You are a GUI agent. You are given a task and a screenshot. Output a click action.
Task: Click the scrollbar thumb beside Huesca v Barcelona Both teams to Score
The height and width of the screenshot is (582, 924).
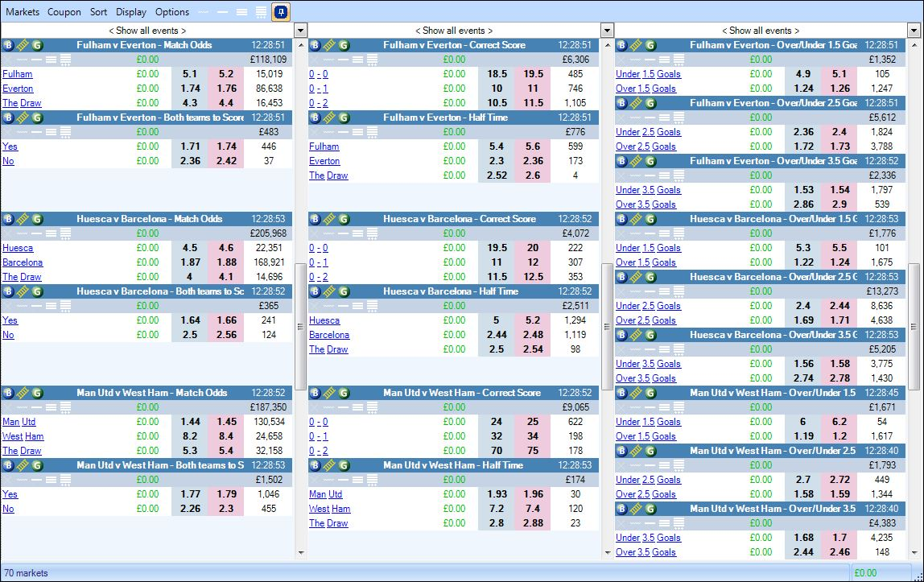pyautogui.click(x=300, y=326)
